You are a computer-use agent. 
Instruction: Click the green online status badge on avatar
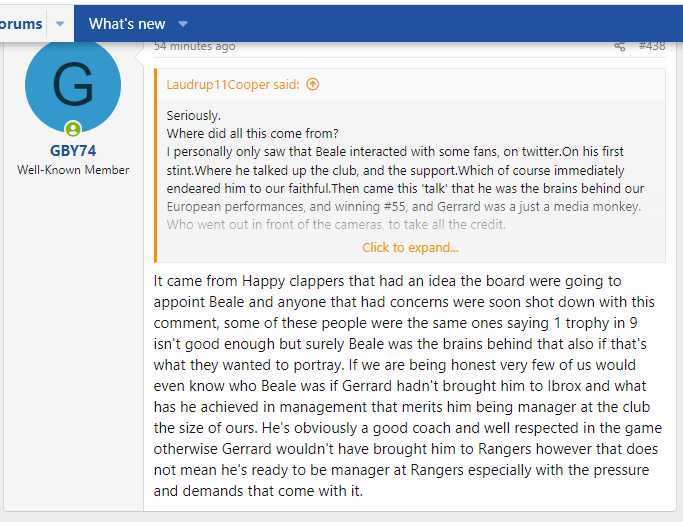click(x=73, y=128)
